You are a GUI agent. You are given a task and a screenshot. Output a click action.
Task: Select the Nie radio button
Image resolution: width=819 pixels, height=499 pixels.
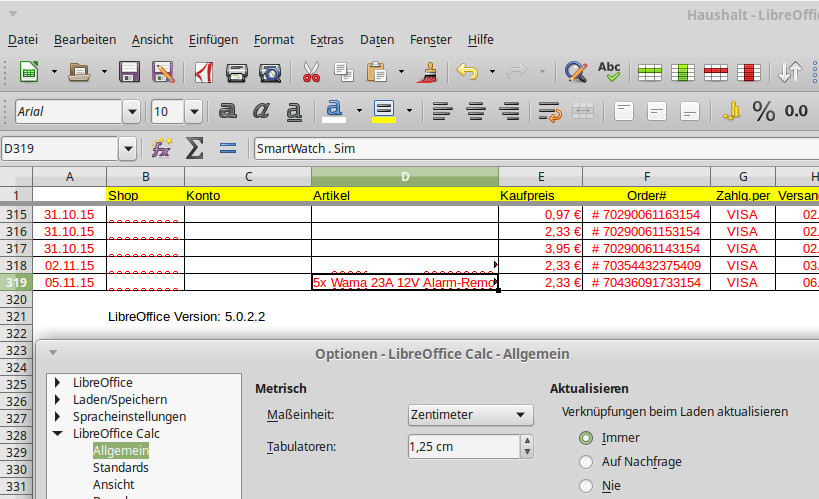click(x=586, y=486)
